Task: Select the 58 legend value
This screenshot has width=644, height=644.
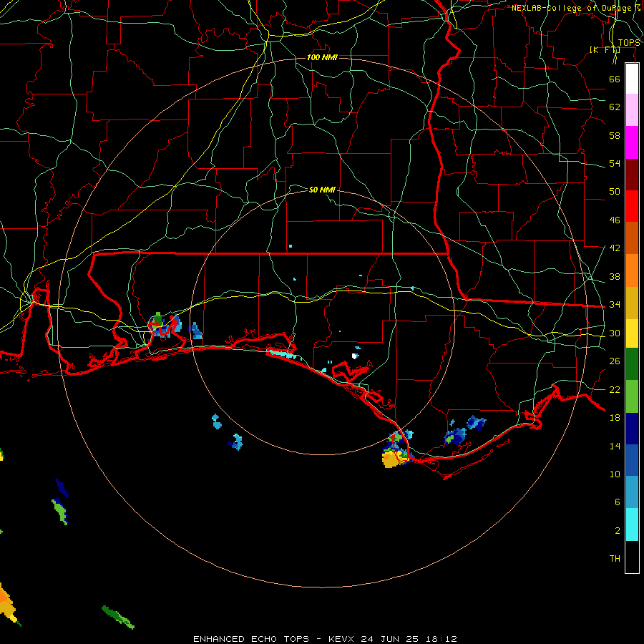Action: coord(615,135)
